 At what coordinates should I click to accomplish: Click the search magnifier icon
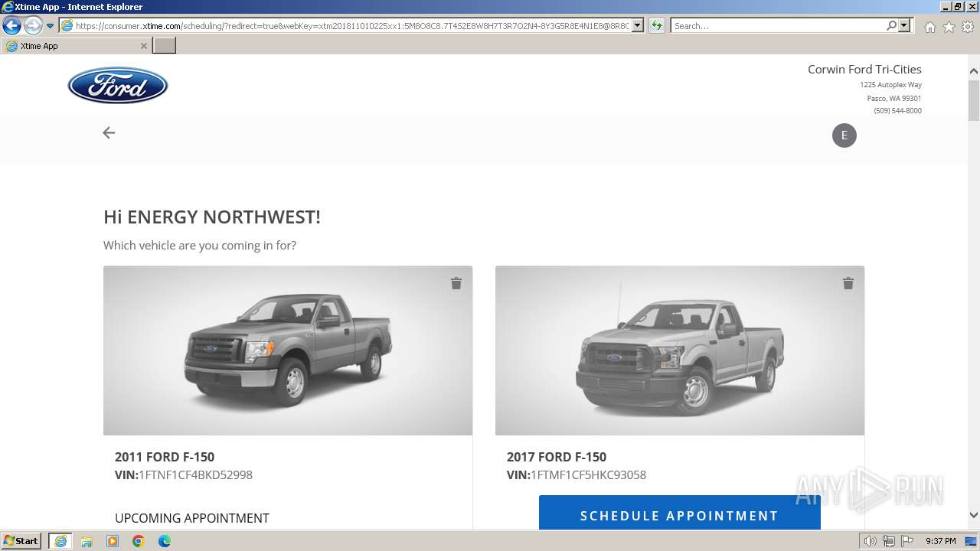coord(892,26)
